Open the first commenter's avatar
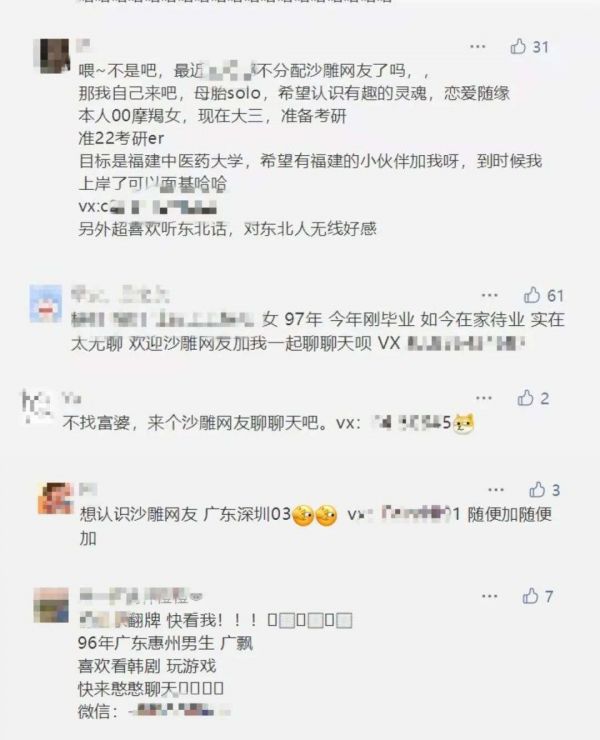Image resolution: width=600 pixels, height=740 pixels. point(51,56)
